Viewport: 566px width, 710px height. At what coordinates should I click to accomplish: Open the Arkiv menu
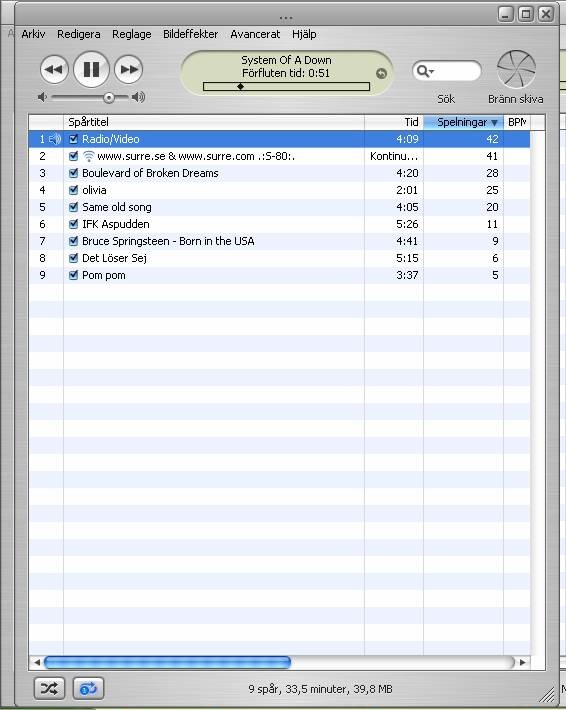tap(34, 34)
